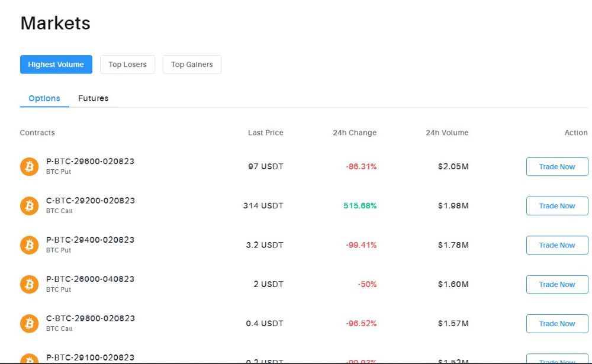Screen dimensions: 592x364
Task: Switch to the Options tab
Action: click(44, 98)
